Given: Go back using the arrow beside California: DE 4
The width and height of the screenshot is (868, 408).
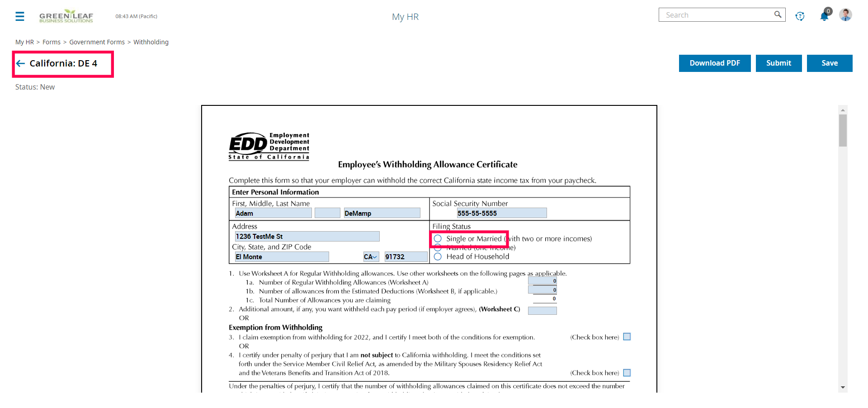Looking at the screenshot, I should [x=20, y=63].
